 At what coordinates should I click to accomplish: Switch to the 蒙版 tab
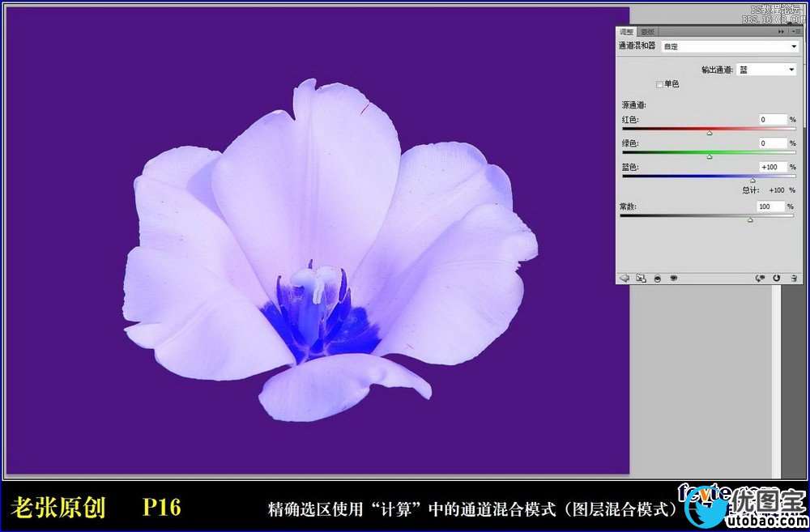(647, 32)
